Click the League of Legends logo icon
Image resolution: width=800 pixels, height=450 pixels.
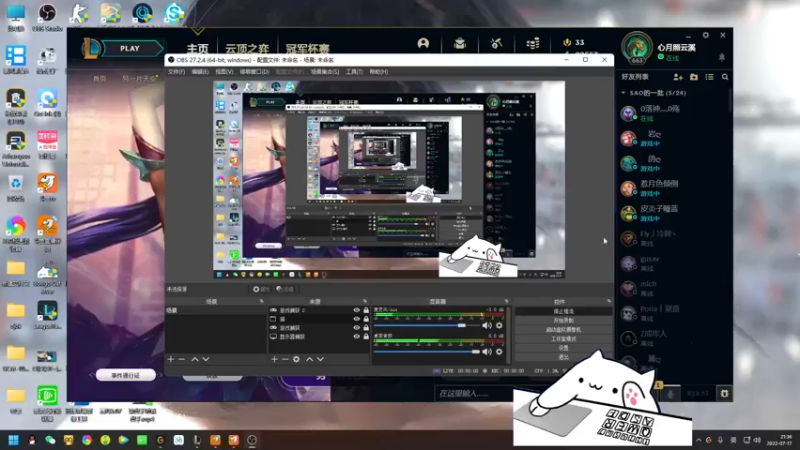click(x=91, y=48)
